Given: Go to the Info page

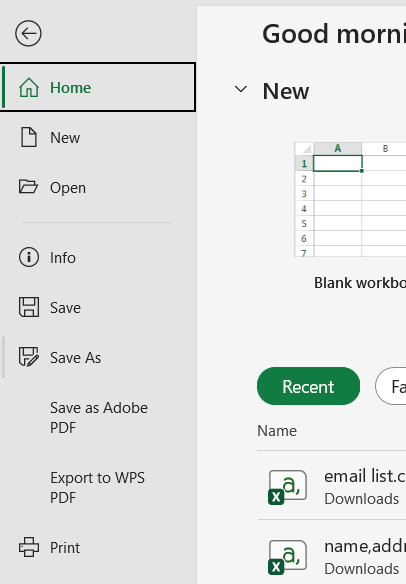Looking at the screenshot, I should (x=63, y=258).
